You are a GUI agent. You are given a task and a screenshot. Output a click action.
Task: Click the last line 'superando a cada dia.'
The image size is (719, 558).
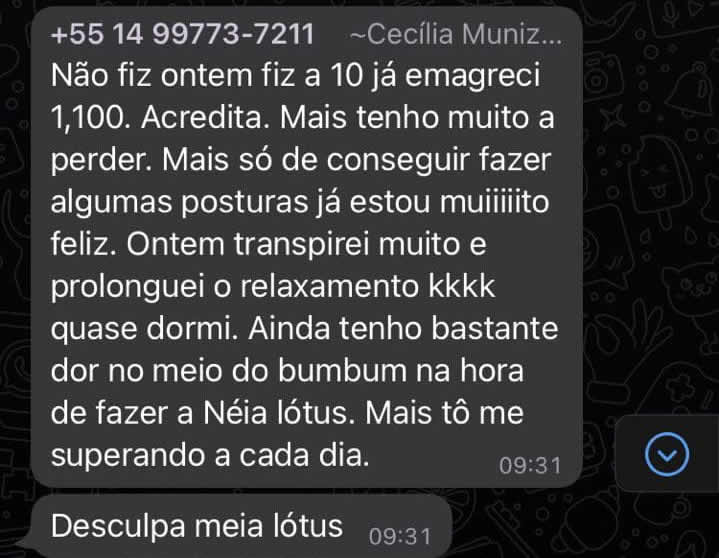(x=210, y=455)
